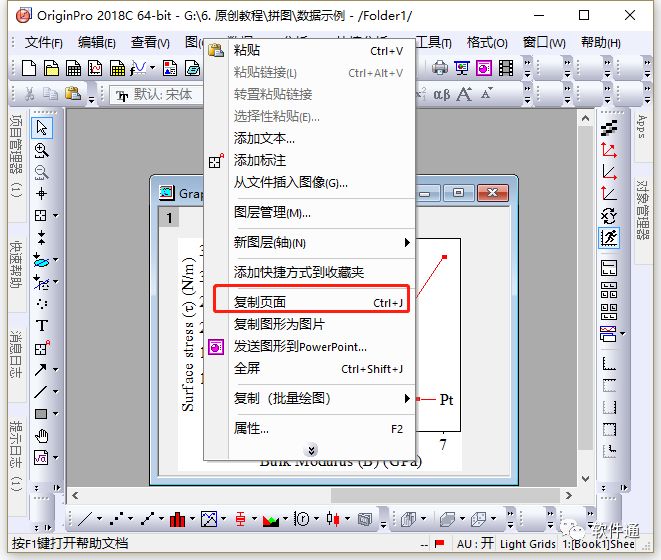Image resolution: width=661 pixels, height=560 pixels.
Task: Open the 文件(F) menu
Action: [x=43, y=43]
